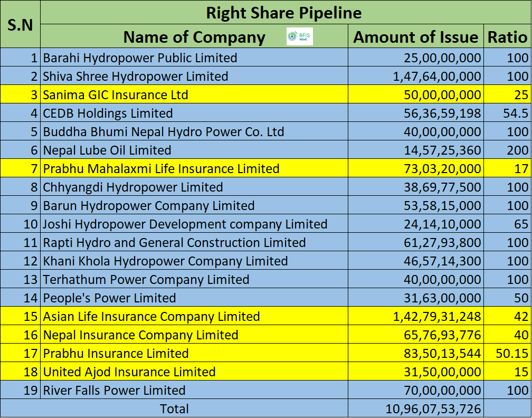Select the S.N header cell

(x=21, y=24)
